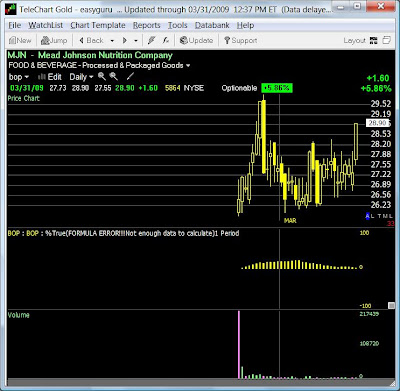Click the horizontal scrollbar below volume

point(201,382)
